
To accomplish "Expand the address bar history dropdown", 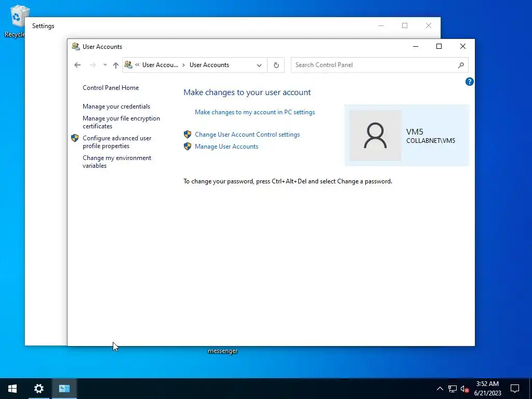I will (259, 65).
